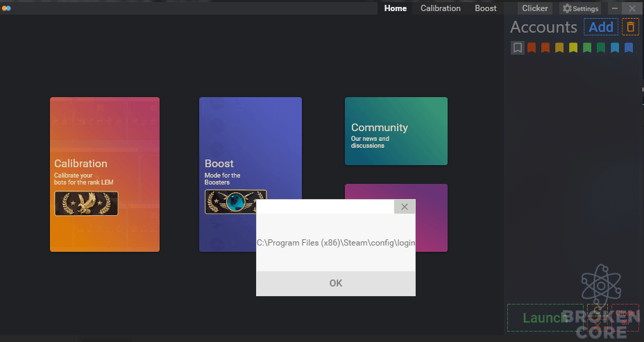
Task: Switch to the Calibration tab
Action: coord(440,8)
